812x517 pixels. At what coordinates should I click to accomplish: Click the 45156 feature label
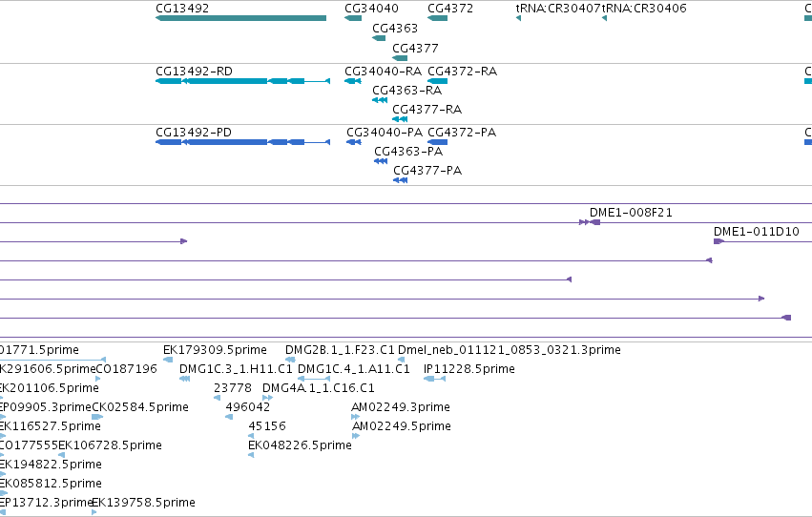267,426
